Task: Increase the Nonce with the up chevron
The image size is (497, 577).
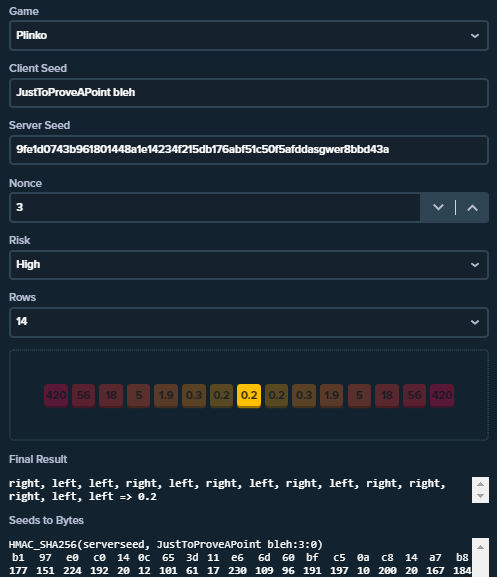Action: 472,208
